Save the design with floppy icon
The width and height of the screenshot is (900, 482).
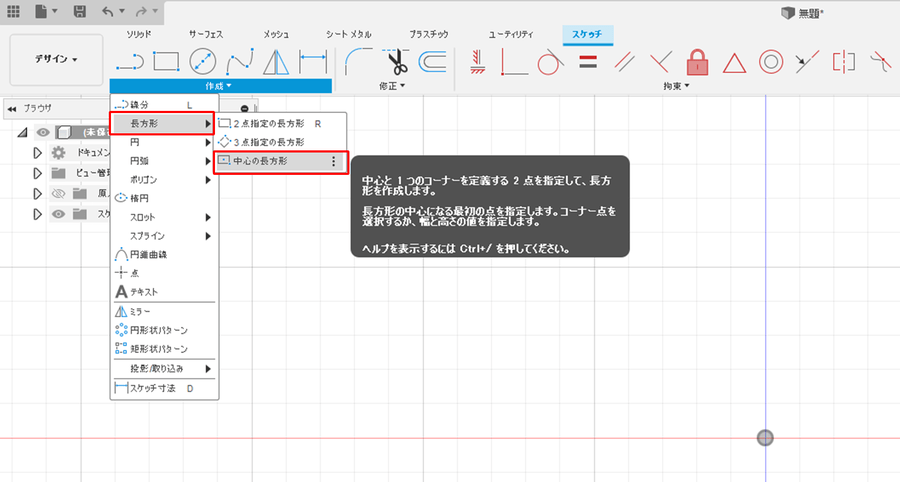click(x=80, y=11)
